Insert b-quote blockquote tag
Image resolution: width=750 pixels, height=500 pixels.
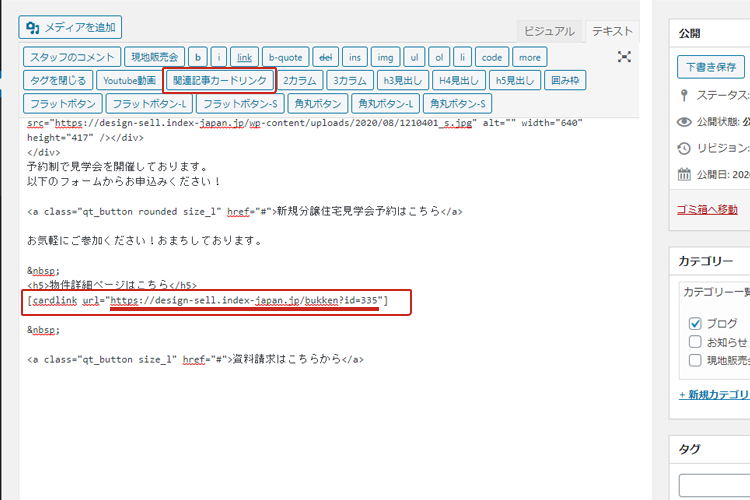click(285, 57)
